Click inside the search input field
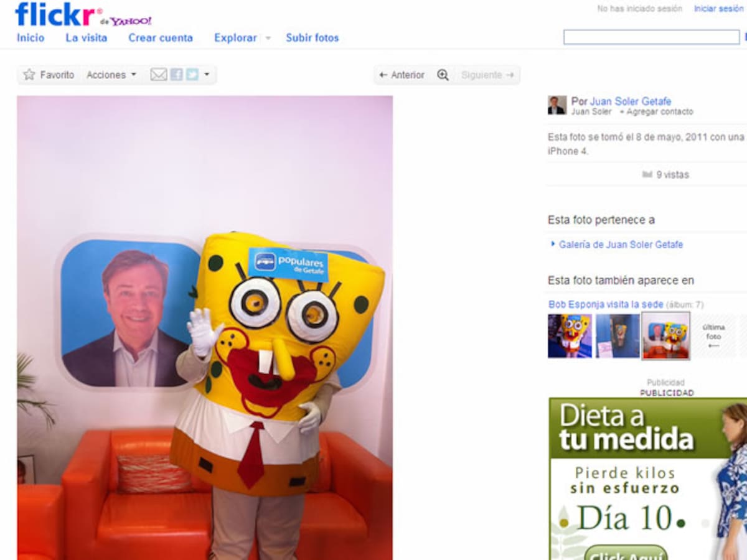The image size is (747, 560). (651, 37)
